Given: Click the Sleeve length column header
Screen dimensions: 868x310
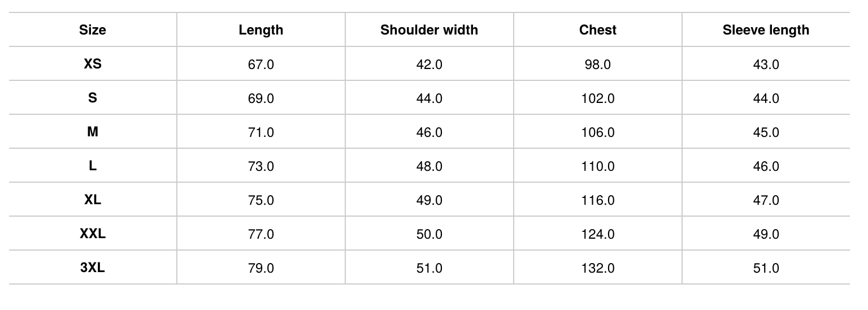Looking at the screenshot, I should [x=766, y=30].
